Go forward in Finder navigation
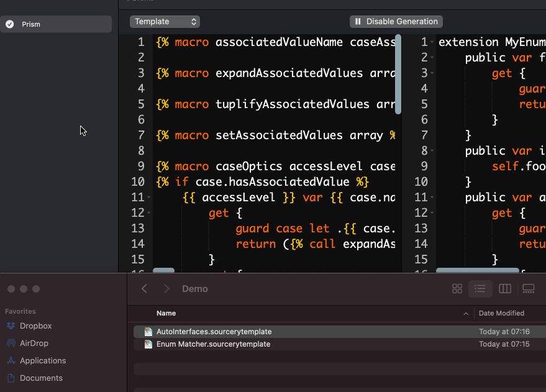Viewport: 546px width, 392px height. [166, 289]
